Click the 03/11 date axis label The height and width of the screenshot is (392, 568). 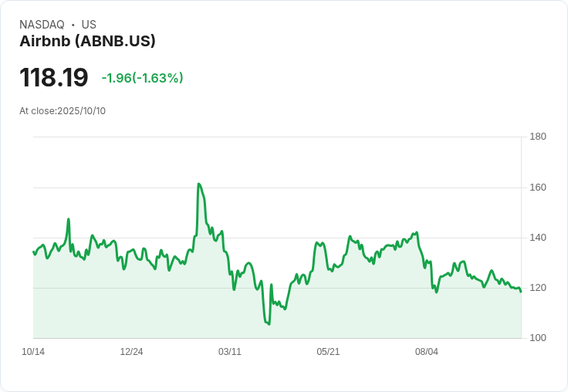[230, 352]
